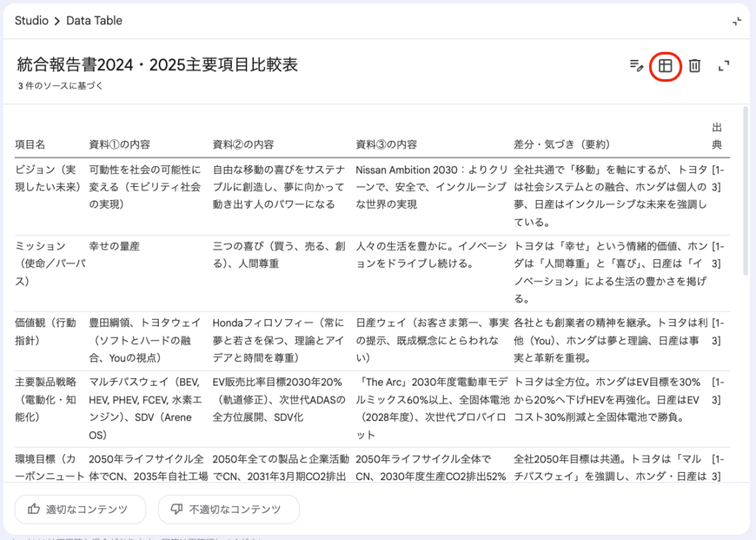Click the red-circled table export icon
The image size is (756, 540).
[x=665, y=66]
